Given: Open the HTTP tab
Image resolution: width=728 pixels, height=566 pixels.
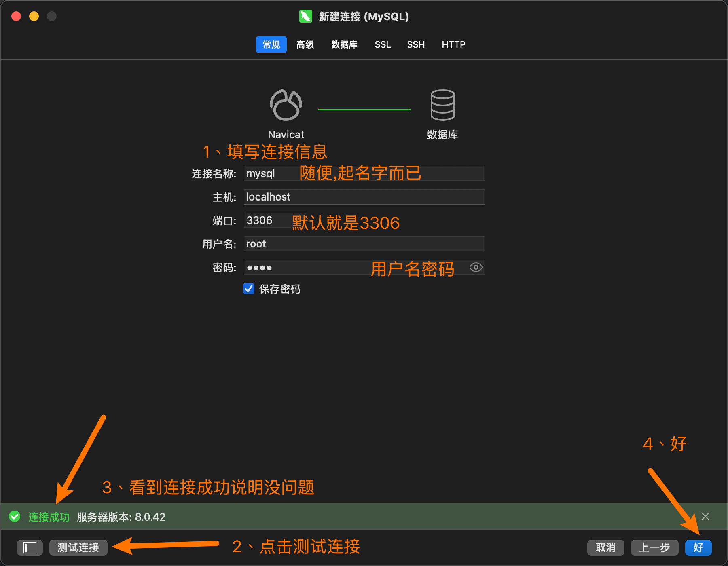Looking at the screenshot, I should tap(453, 44).
